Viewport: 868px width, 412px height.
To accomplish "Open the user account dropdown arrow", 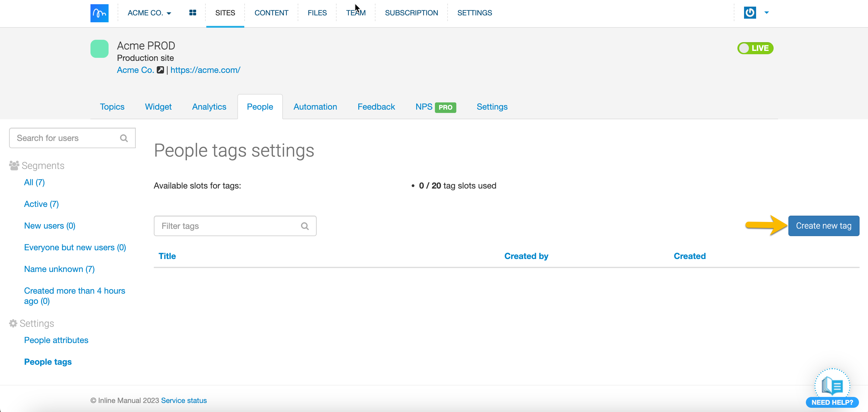I will coord(767,13).
